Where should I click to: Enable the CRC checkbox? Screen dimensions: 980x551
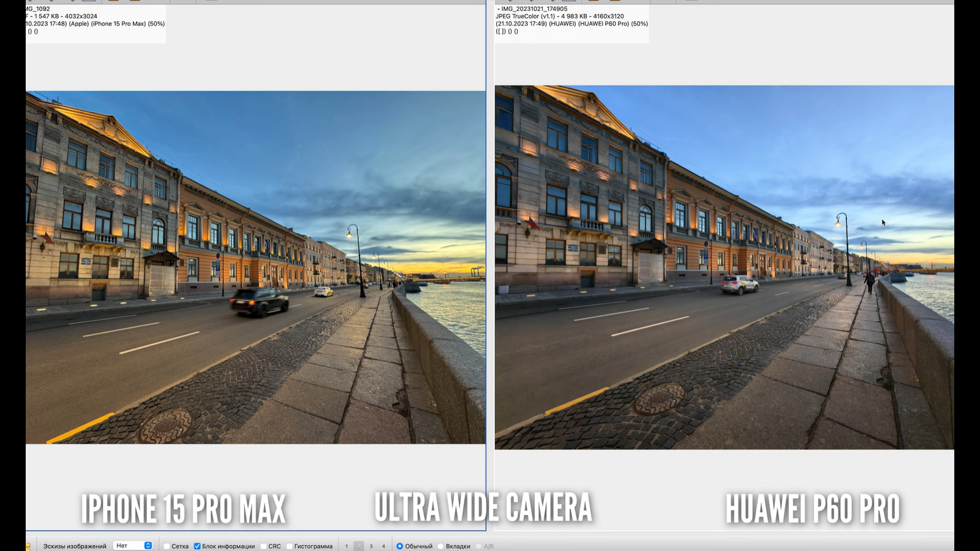263,546
